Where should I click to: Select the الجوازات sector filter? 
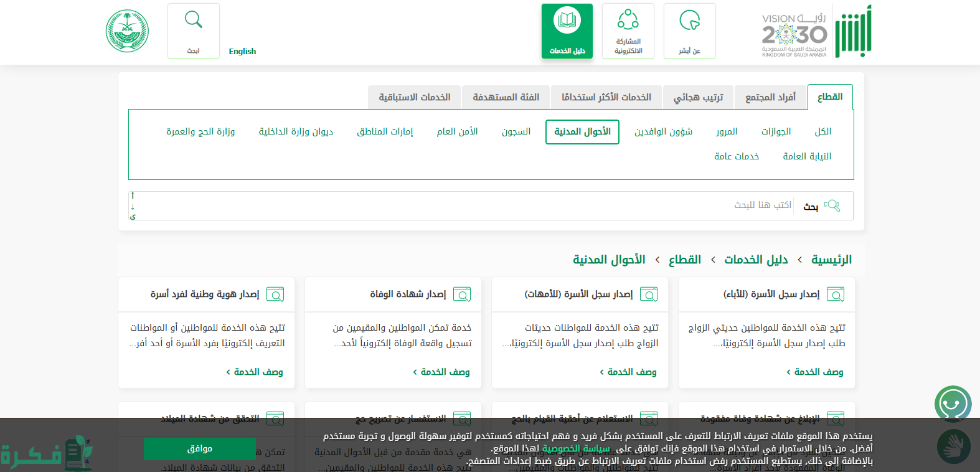pyautogui.click(x=776, y=131)
